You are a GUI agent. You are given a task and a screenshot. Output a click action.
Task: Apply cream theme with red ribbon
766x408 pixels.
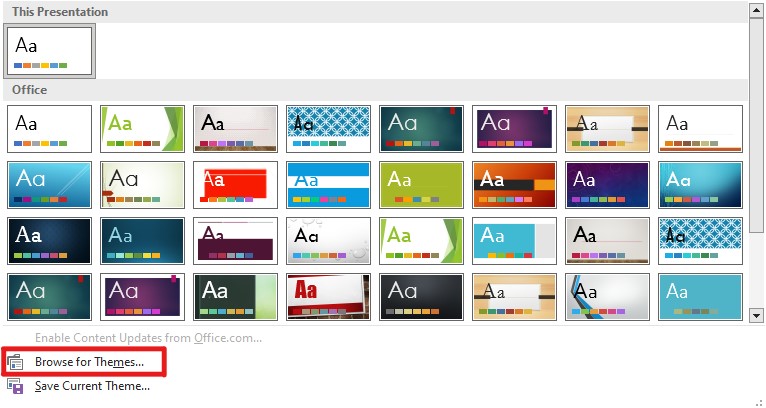(143, 185)
